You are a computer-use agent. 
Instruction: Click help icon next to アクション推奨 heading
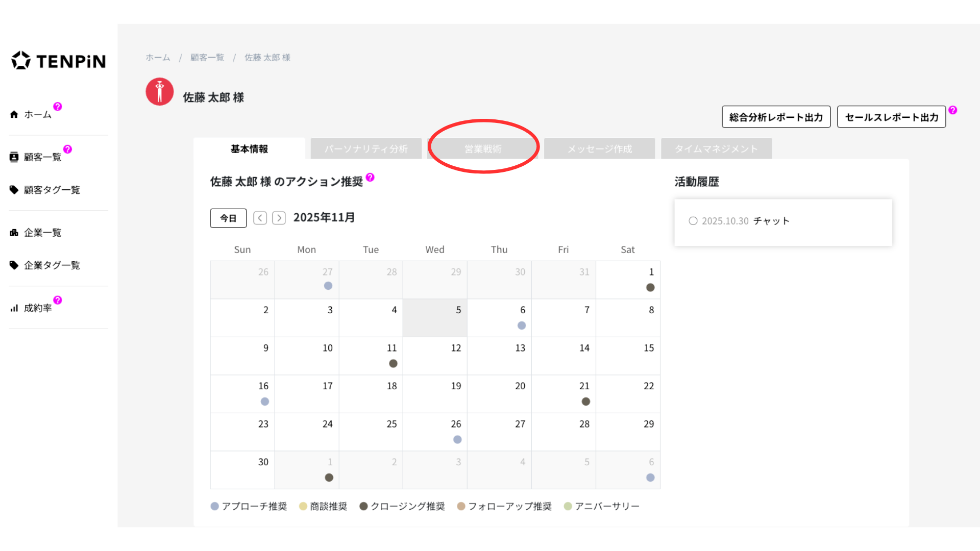tap(370, 178)
